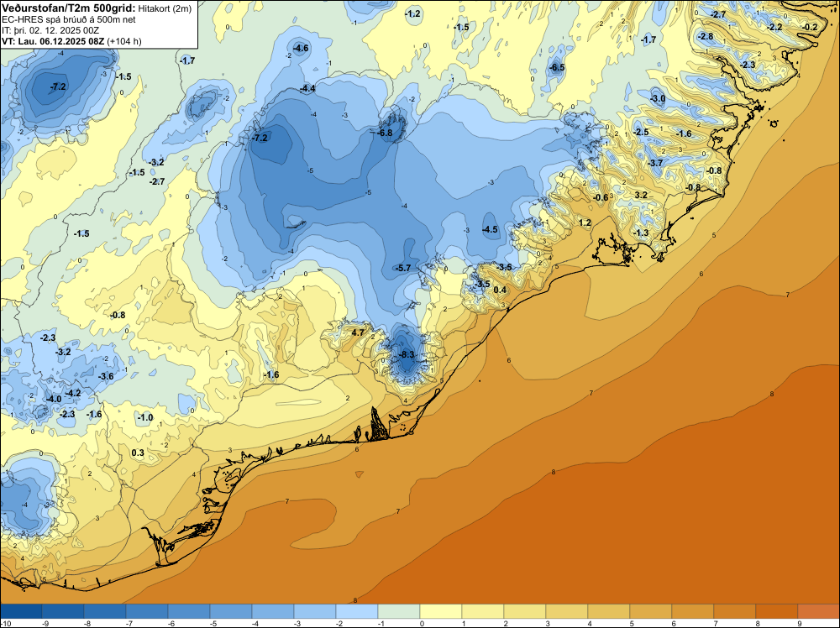This screenshot has height=628, width=840.
Task: Click the -1.3 temperature label
Action: pyautogui.click(x=641, y=233)
